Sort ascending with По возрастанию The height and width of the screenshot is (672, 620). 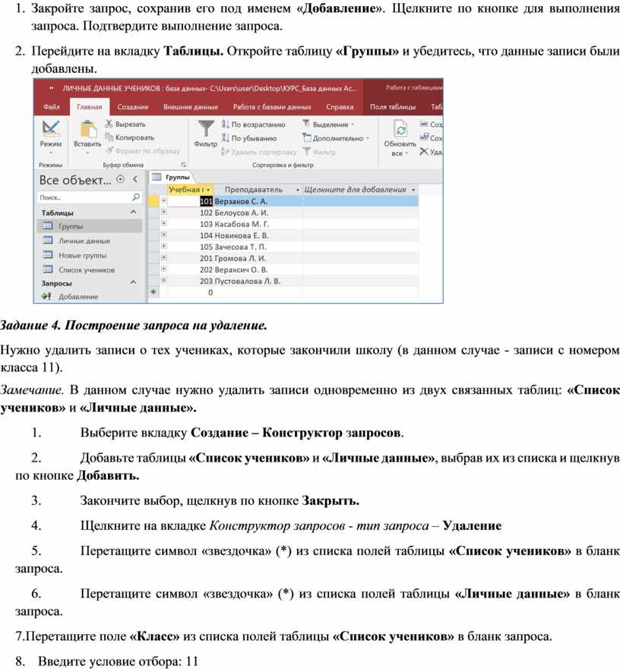(254, 125)
